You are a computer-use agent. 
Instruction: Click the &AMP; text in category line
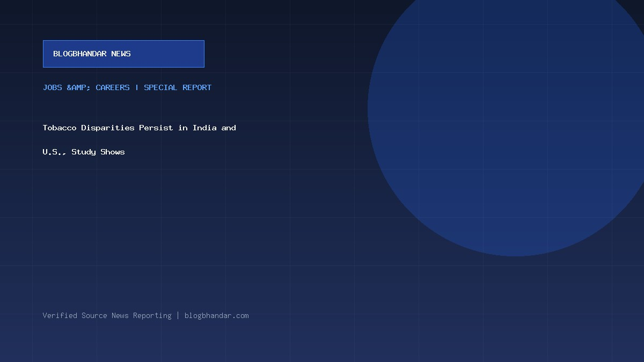pyautogui.click(x=79, y=87)
